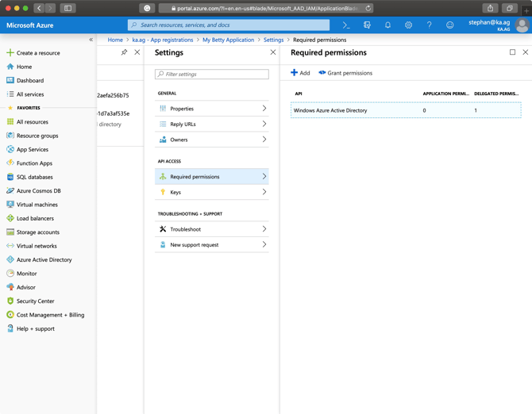Screen dimensions: 532x414
Task: Click the Resource groups icon
Action: [x=10, y=136]
